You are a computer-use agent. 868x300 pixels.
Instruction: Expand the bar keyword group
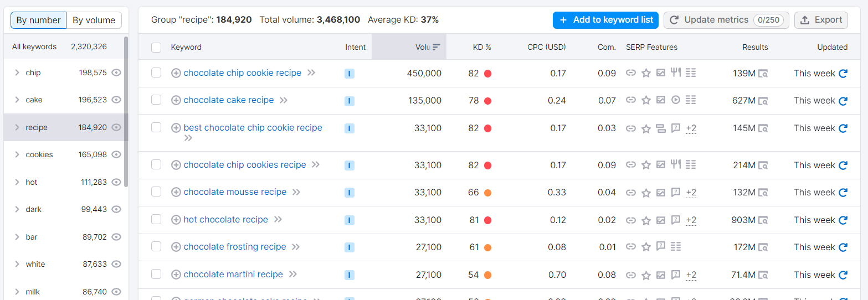coord(17,237)
